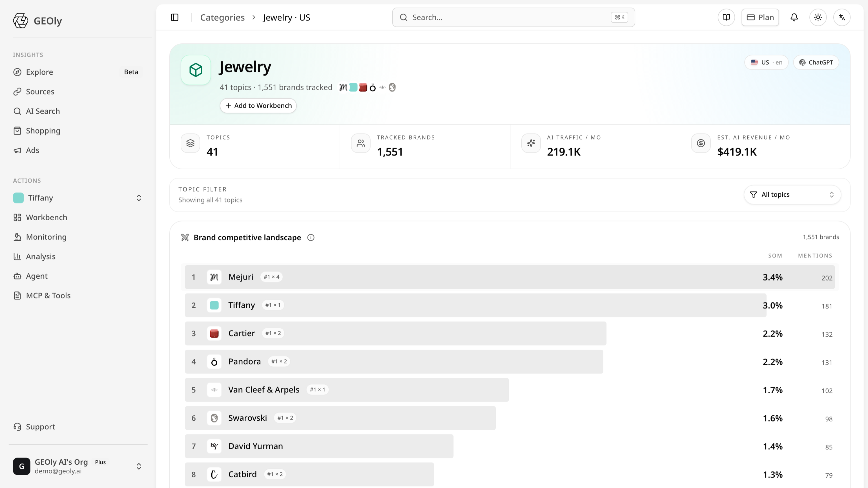Go to AI Search
Image resolution: width=868 pixels, height=488 pixels.
tap(78, 111)
